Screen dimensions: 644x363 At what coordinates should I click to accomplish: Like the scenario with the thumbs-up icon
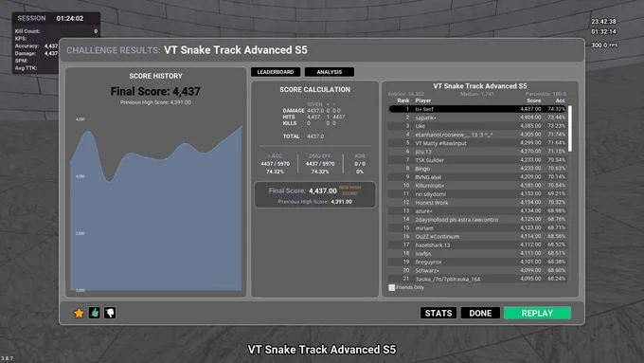click(95, 314)
